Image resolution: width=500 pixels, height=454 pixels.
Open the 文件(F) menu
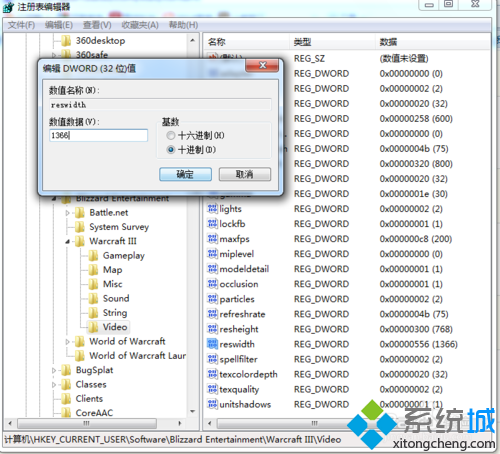tap(21, 25)
